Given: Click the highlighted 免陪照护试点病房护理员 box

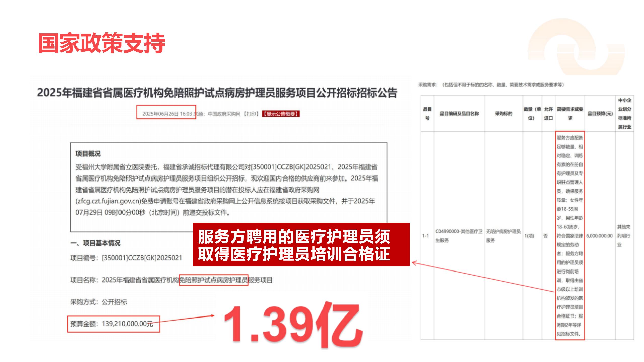Looking at the screenshot, I should coord(214,280).
